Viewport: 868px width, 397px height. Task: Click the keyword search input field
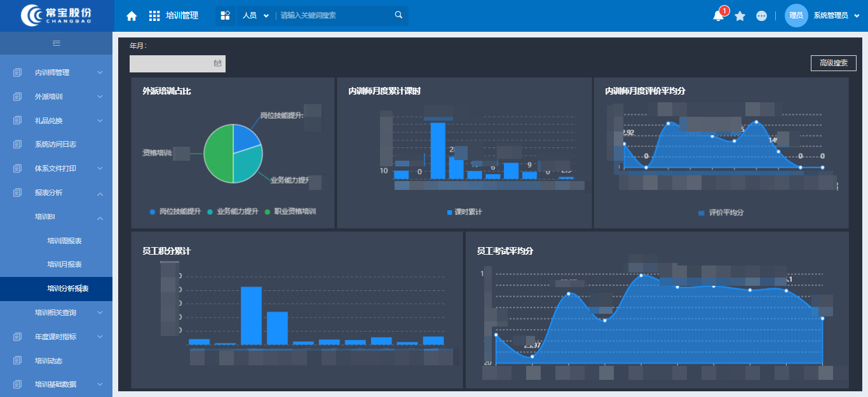tap(335, 16)
